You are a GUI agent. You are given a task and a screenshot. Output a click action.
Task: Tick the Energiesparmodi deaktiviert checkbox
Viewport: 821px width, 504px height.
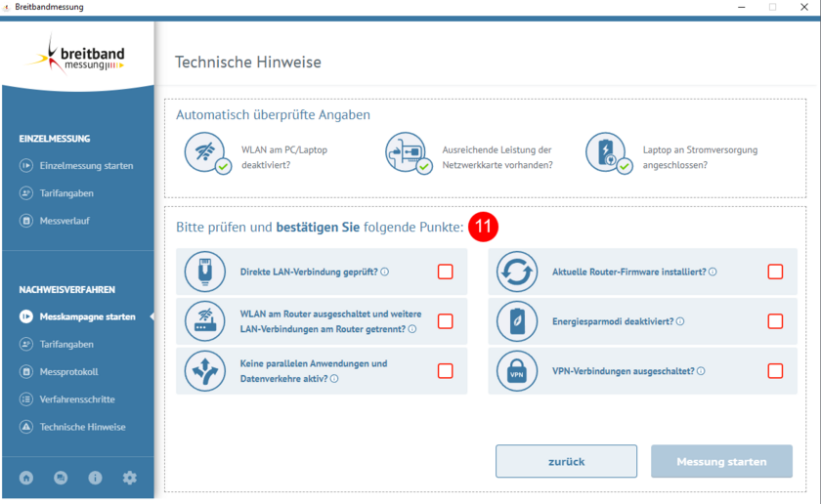pyautogui.click(x=775, y=321)
